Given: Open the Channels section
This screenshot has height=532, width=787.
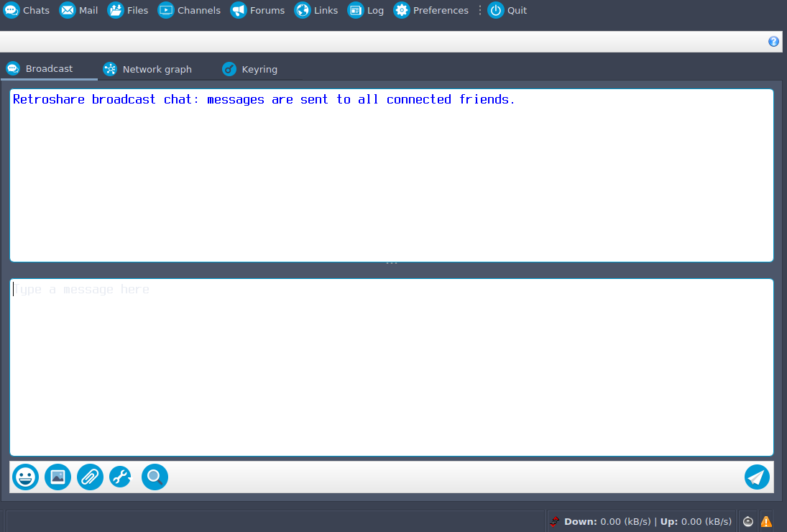Looking at the screenshot, I should point(189,10).
